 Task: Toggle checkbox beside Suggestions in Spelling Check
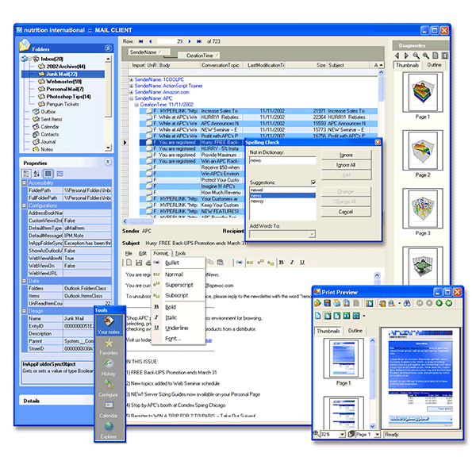pos(313,182)
